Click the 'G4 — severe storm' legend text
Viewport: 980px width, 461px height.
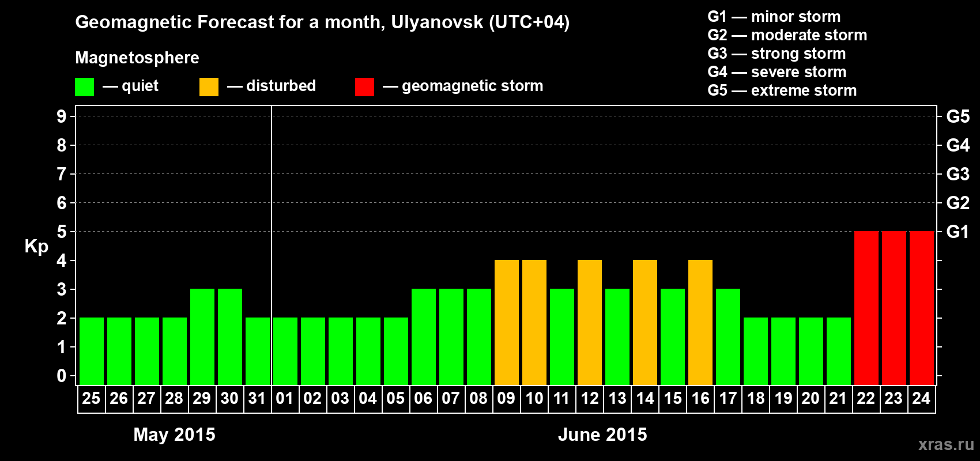(x=777, y=72)
